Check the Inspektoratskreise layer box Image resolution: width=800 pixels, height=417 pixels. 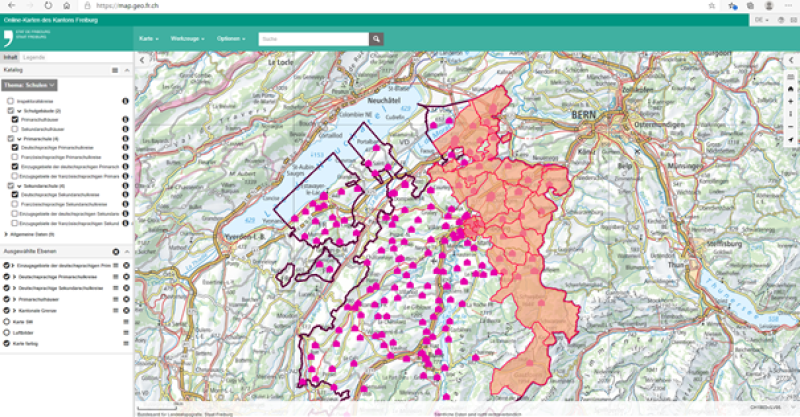point(10,102)
